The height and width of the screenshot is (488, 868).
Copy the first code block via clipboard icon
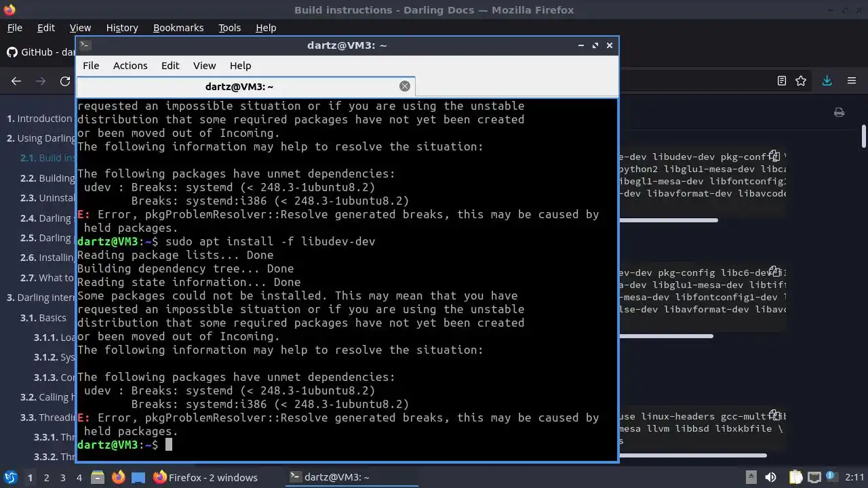tap(774, 157)
